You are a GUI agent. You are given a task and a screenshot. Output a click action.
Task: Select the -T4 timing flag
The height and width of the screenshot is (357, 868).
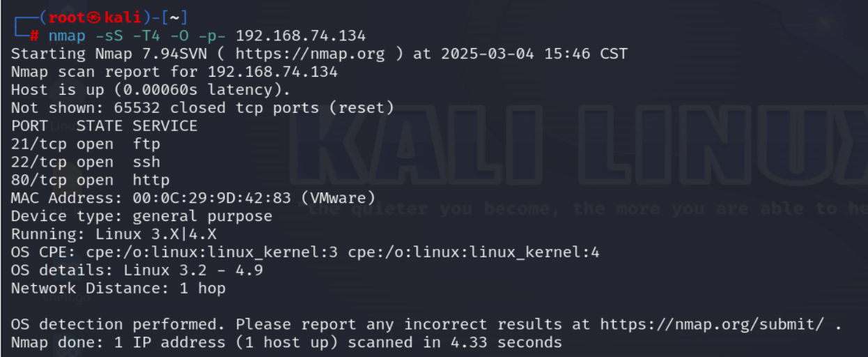point(146,36)
